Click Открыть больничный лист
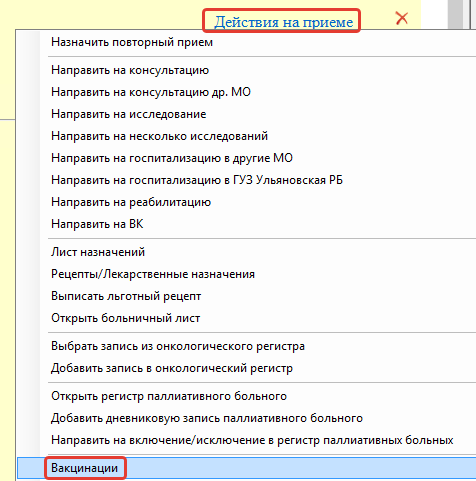This screenshot has width=476, height=481. click(x=247, y=318)
